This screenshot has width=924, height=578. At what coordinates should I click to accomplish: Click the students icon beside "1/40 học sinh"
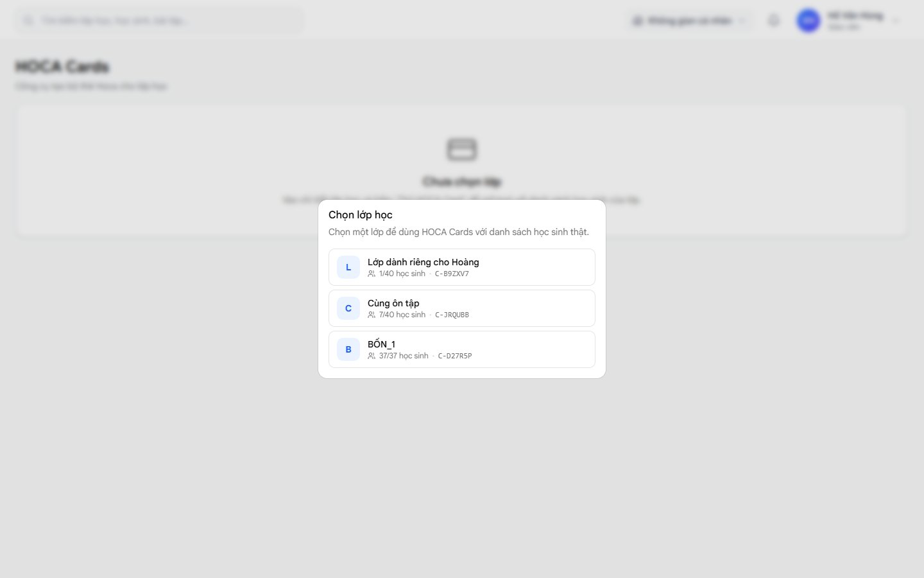click(x=372, y=274)
